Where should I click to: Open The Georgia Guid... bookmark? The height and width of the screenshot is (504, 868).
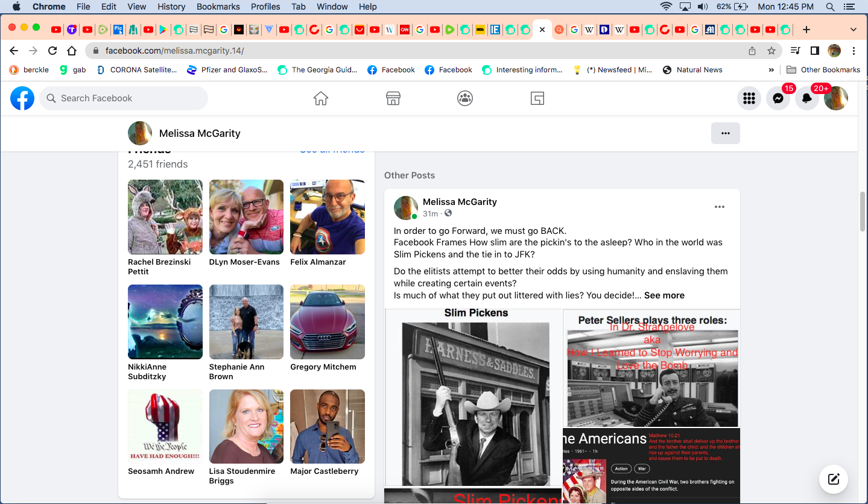point(317,70)
